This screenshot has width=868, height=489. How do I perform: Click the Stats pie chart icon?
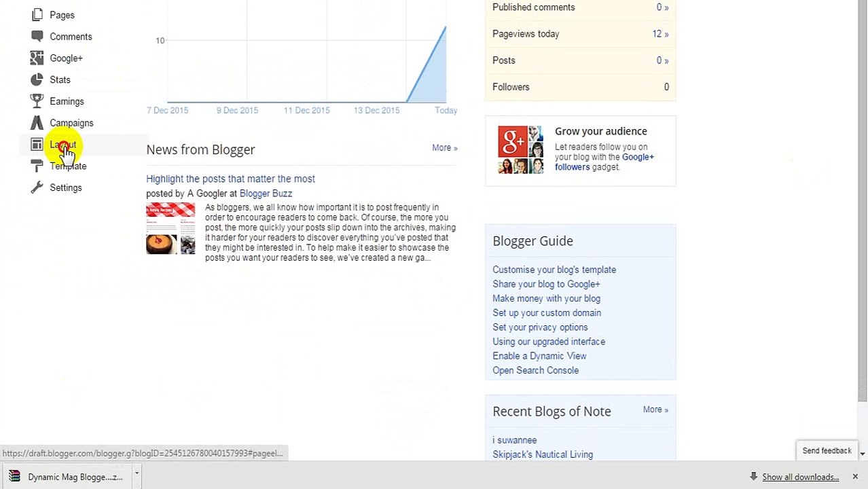(37, 80)
